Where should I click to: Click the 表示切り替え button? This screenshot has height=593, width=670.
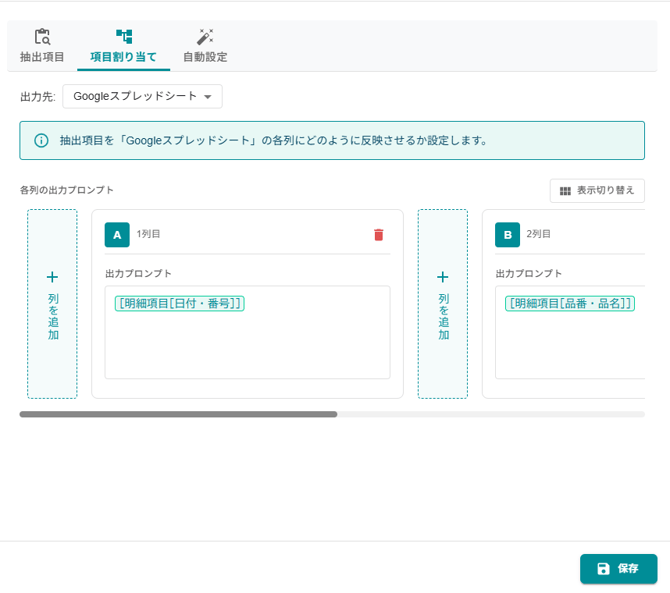coord(597,191)
